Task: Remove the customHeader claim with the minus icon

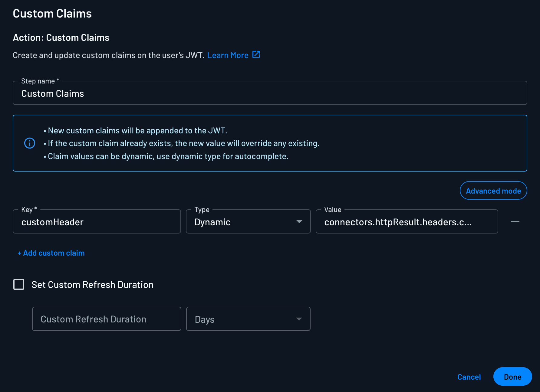Action: 515,221
